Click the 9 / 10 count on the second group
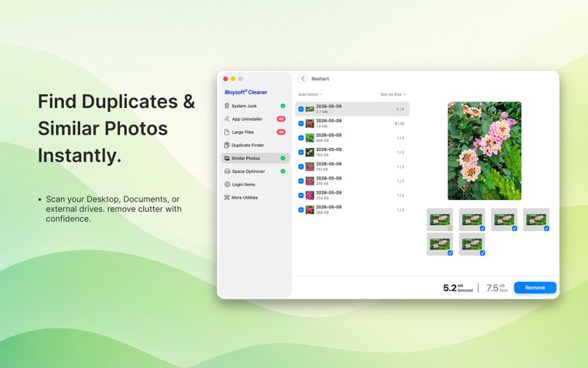This screenshot has width=588, height=368. click(399, 124)
